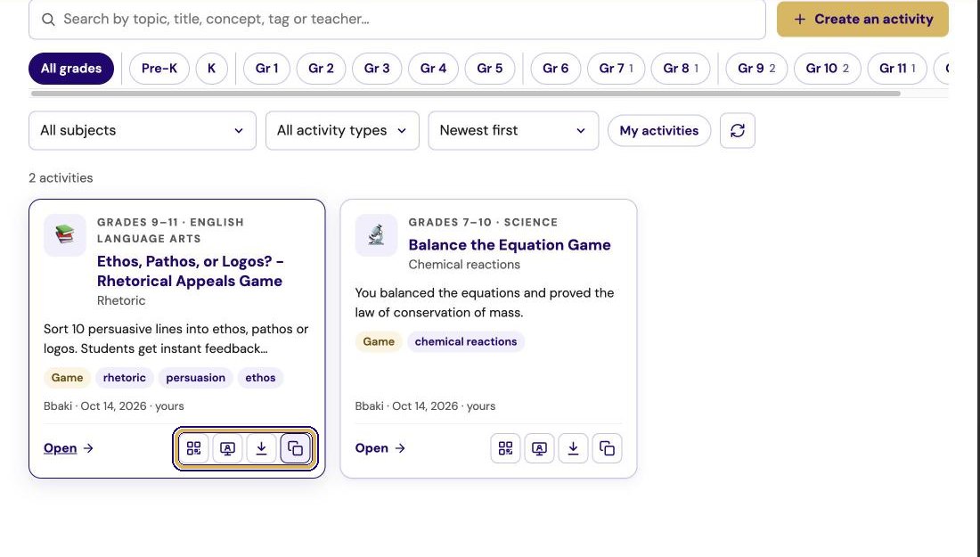Filter activities by Gr 7
Screen dimensions: 980x557
click(617, 68)
